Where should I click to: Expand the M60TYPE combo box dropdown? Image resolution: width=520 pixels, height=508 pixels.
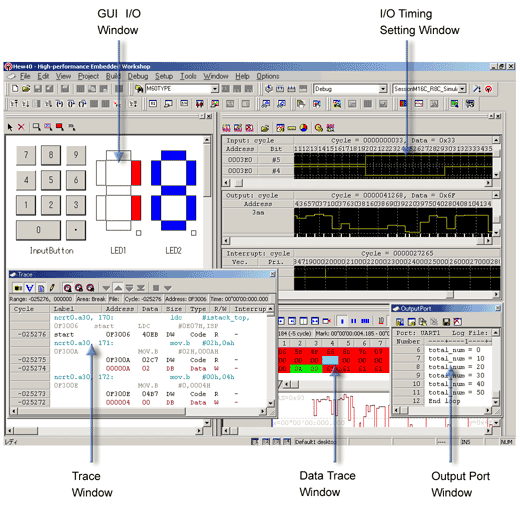point(215,89)
